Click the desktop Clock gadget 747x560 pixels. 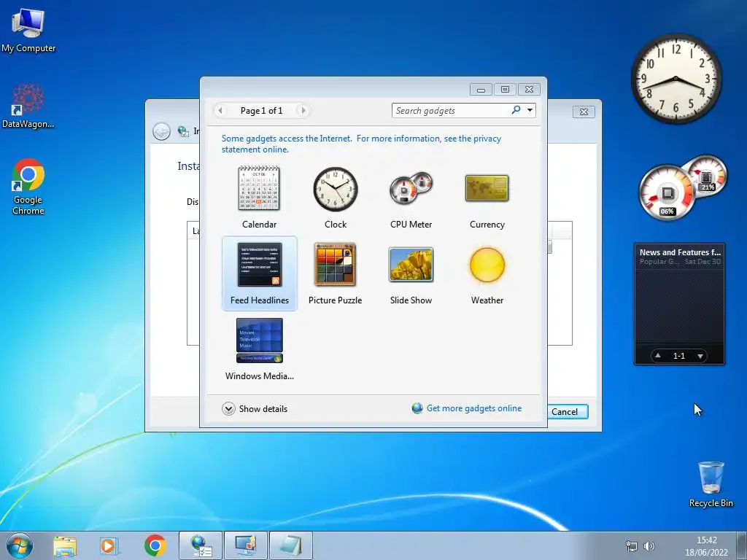point(676,79)
